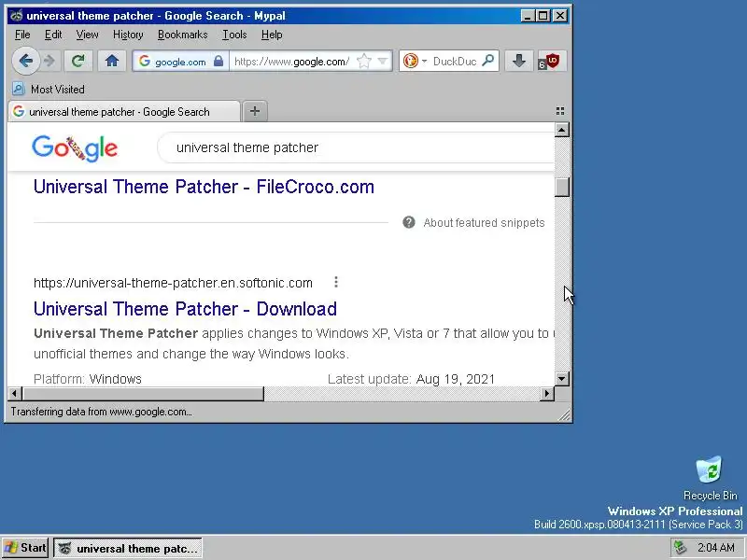Viewport: 747px width, 560px height.
Task: Click the scroll right arrow
Action: [x=547, y=394]
